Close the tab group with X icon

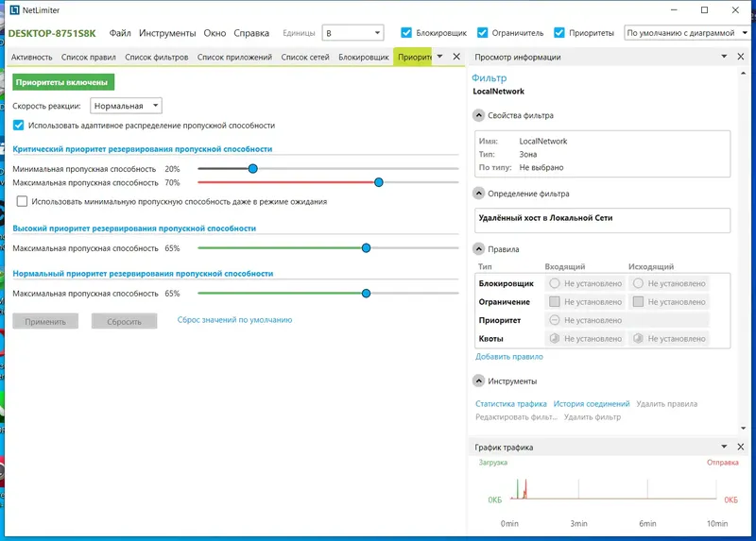pos(456,57)
